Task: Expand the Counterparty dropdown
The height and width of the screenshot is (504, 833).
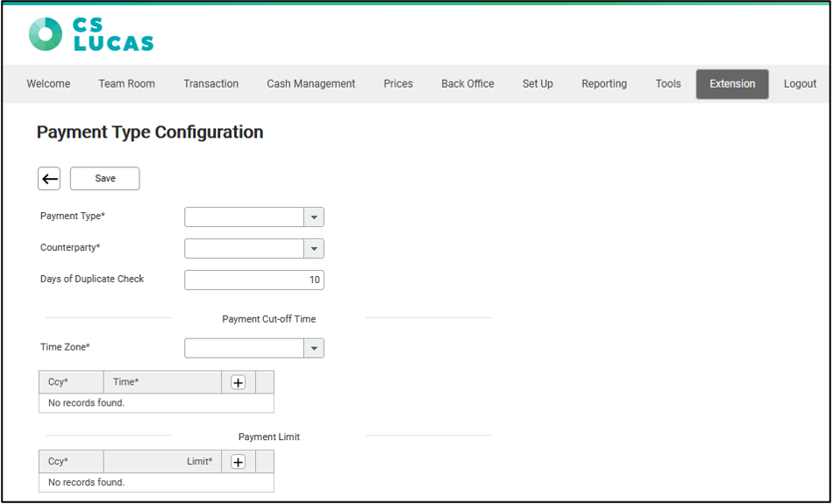Action: 314,249
